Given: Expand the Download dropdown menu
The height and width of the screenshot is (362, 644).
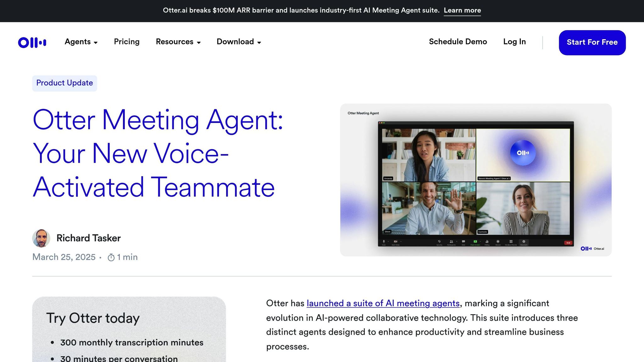Looking at the screenshot, I should click(x=239, y=42).
